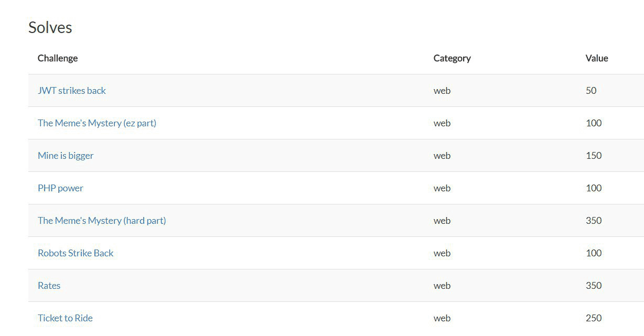644x336 pixels.
Task: Click the 250 value for Ticket to Ride
Action: click(x=594, y=318)
